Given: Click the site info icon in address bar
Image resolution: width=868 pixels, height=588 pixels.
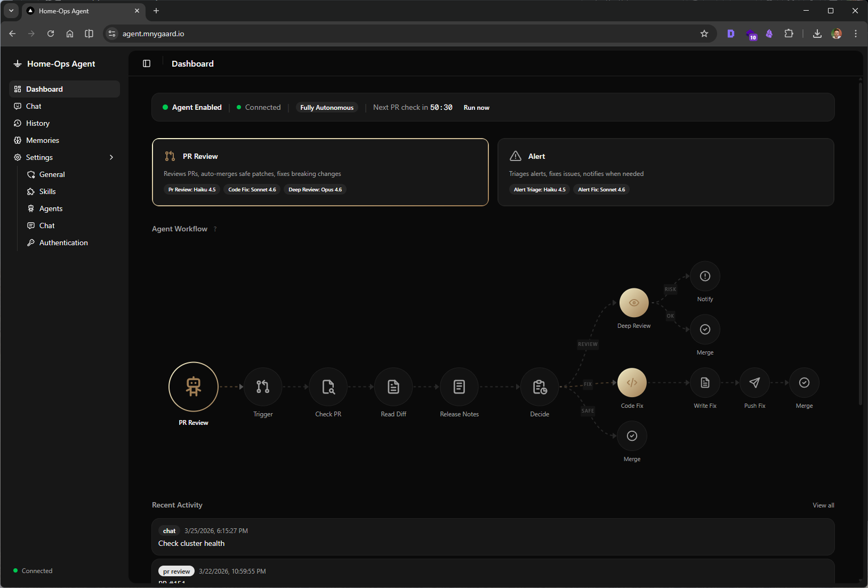Looking at the screenshot, I should pos(111,34).
